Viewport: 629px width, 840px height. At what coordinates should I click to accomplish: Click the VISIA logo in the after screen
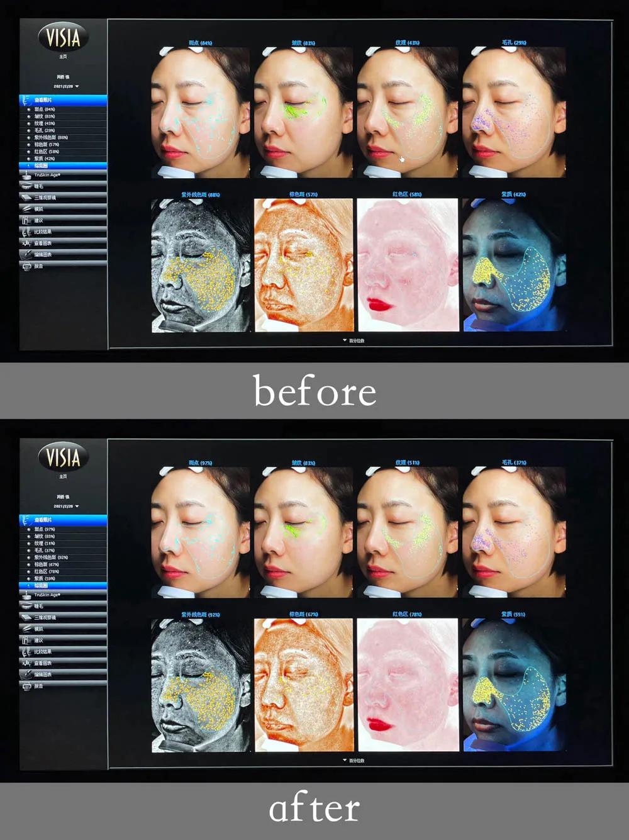tap(63, 457)
